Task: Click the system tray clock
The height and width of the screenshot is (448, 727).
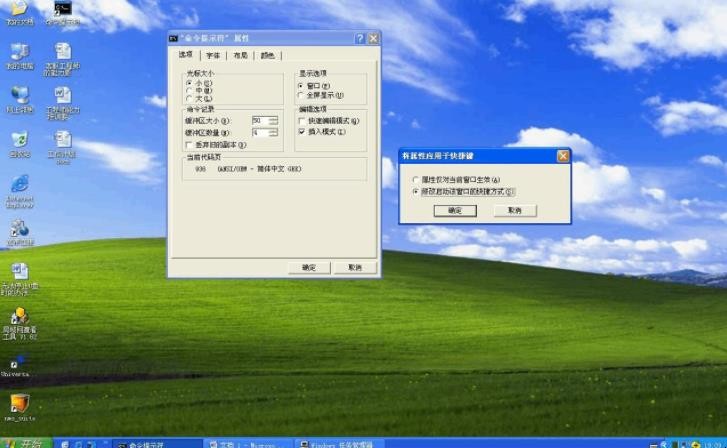Action: point(714,444)
